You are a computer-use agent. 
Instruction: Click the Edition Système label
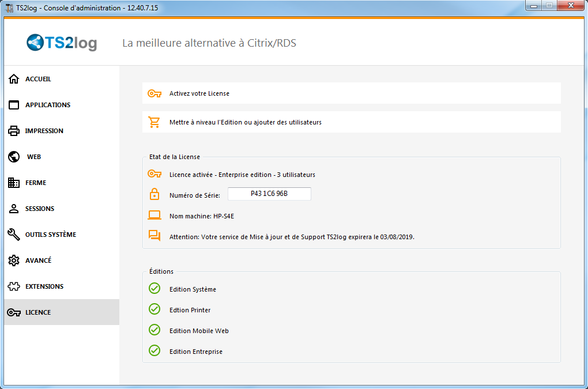[193, 289]
